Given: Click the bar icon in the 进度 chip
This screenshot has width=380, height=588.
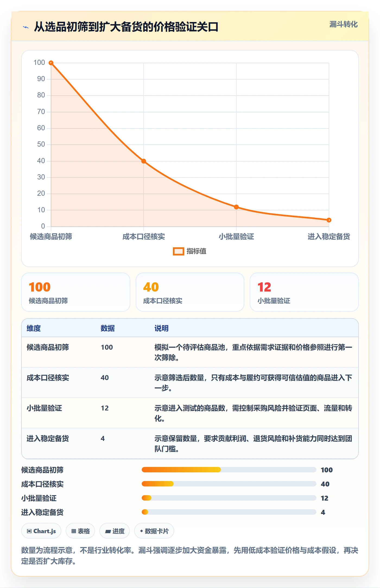Looking at the screenshot, I should [x=108, y=532].
